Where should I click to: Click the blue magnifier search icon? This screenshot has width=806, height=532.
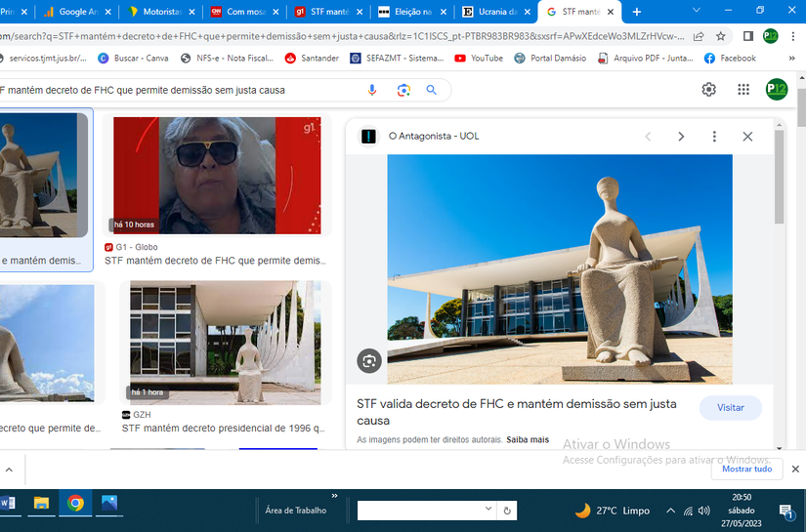point(432,91)
